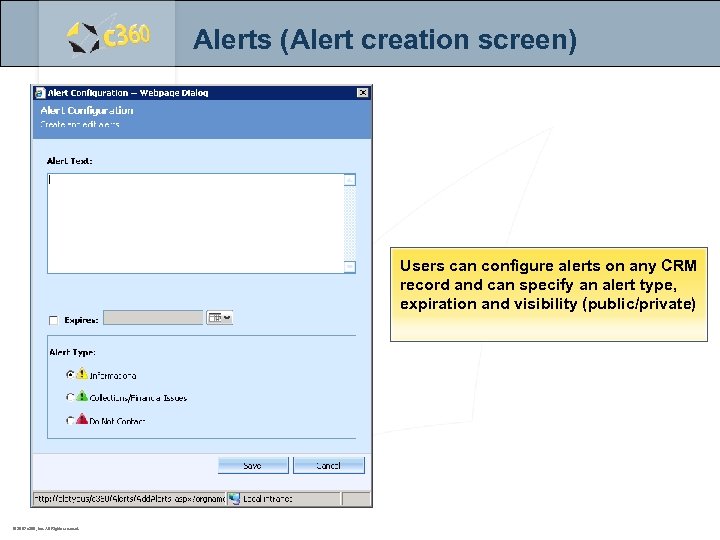The height and width of the screenshot is (540, 720).
Task: Open the Expires calendar dropdown
Action: point(220,318)
